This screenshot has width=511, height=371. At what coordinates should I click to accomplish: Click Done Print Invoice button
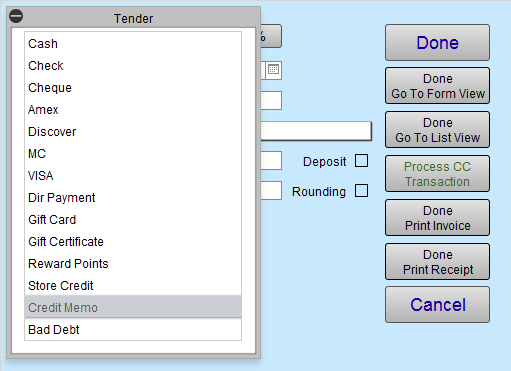[x=437, y=218]
